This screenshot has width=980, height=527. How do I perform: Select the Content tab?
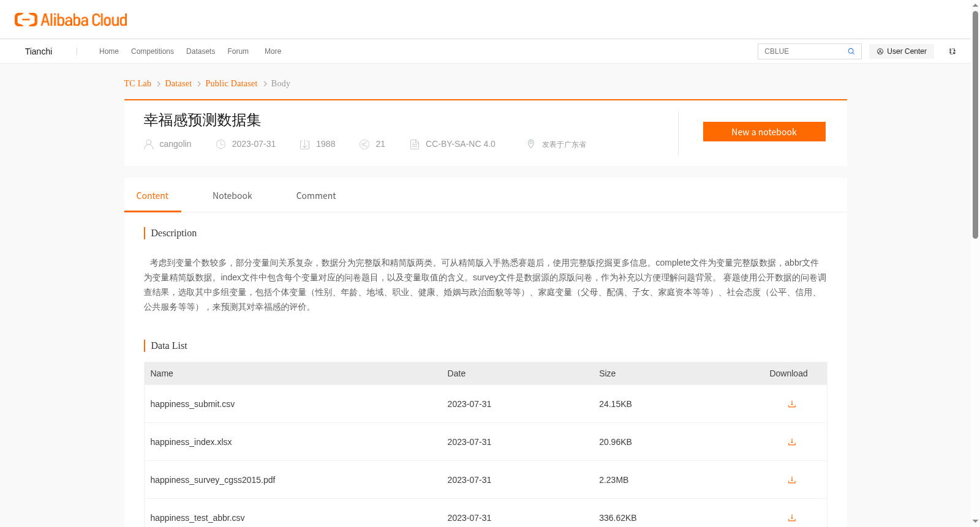click(x=153, y=196)
